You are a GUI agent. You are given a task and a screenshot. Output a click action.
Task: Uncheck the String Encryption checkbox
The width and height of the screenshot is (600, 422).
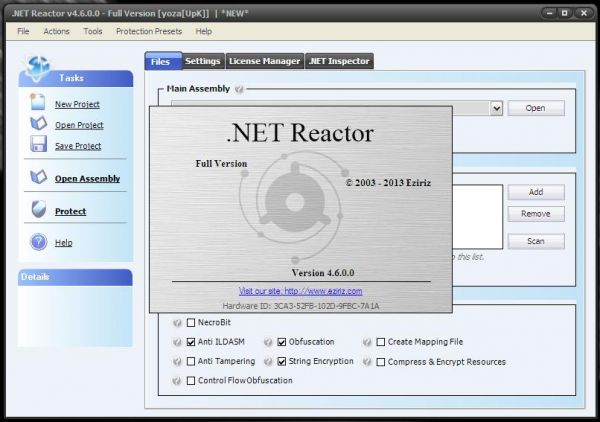(x=282, y=361)
